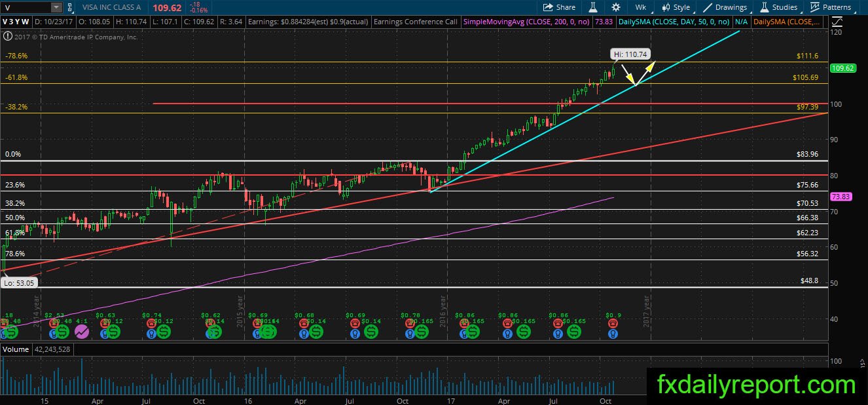Click the earnings phone icon labeled $0.63
The width and height of the screenshot is (868, 405).
(x=103, y=323)
